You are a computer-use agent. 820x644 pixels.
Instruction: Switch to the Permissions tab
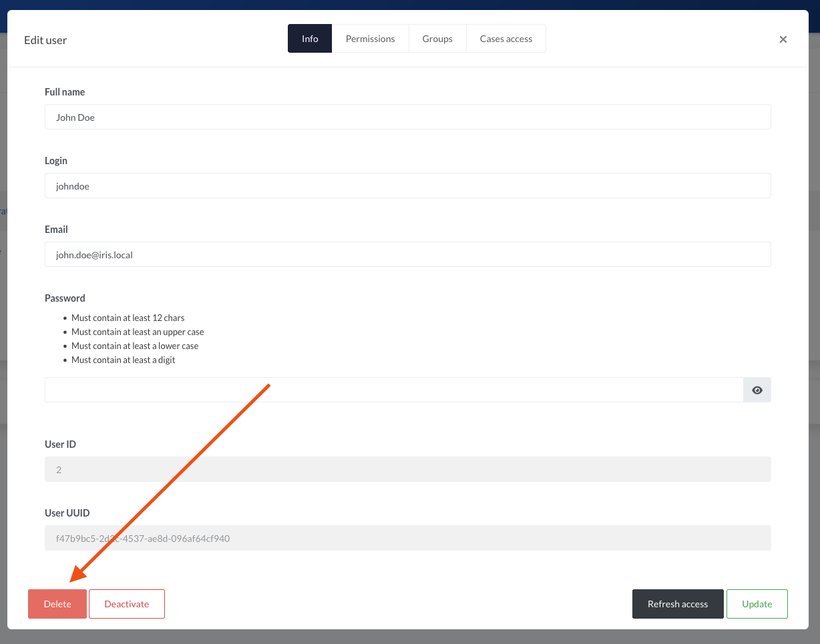click(x=370, y=38)
